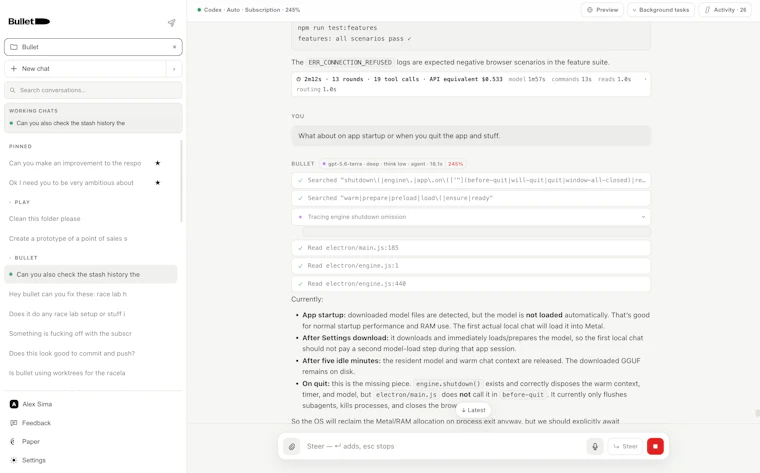Click the microphone voice input icon

pos(595,446)
